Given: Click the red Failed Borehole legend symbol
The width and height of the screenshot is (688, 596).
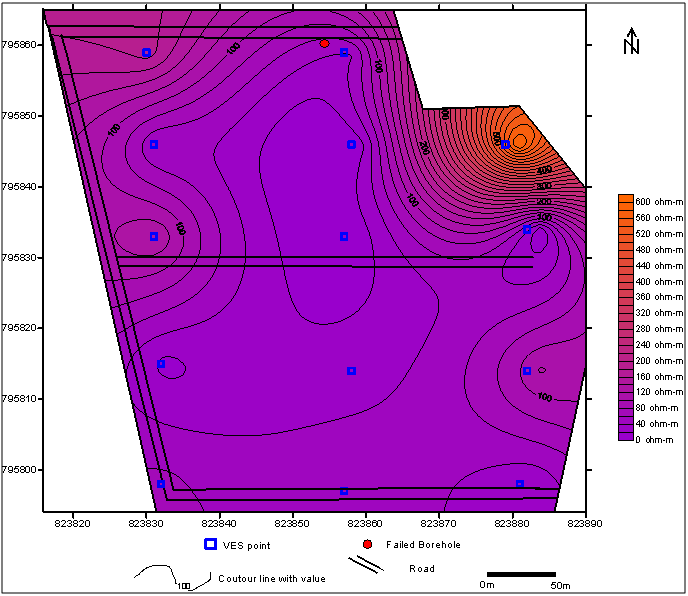Looking at the screenshot, I should tap(367, 545).
